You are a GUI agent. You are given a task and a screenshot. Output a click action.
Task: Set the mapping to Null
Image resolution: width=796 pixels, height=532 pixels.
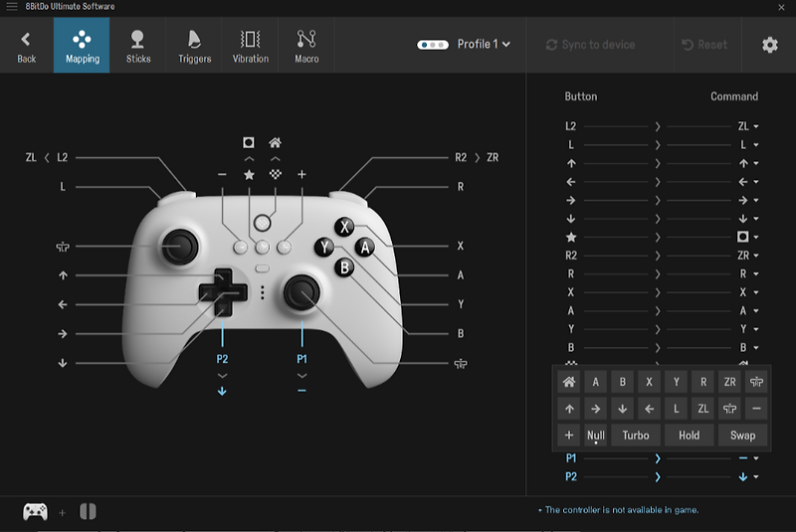pyautogui.click(x=596, y=436)
